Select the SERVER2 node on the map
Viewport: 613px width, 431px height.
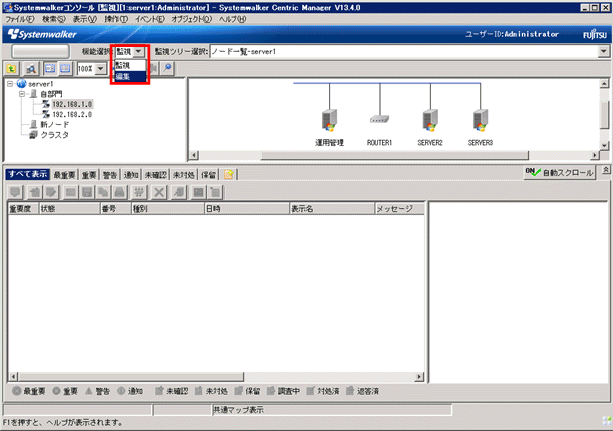click(x=430, y=120)
